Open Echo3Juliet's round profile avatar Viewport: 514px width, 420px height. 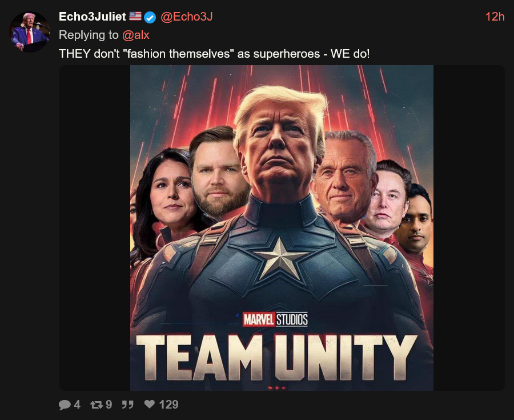coord(30,32)
